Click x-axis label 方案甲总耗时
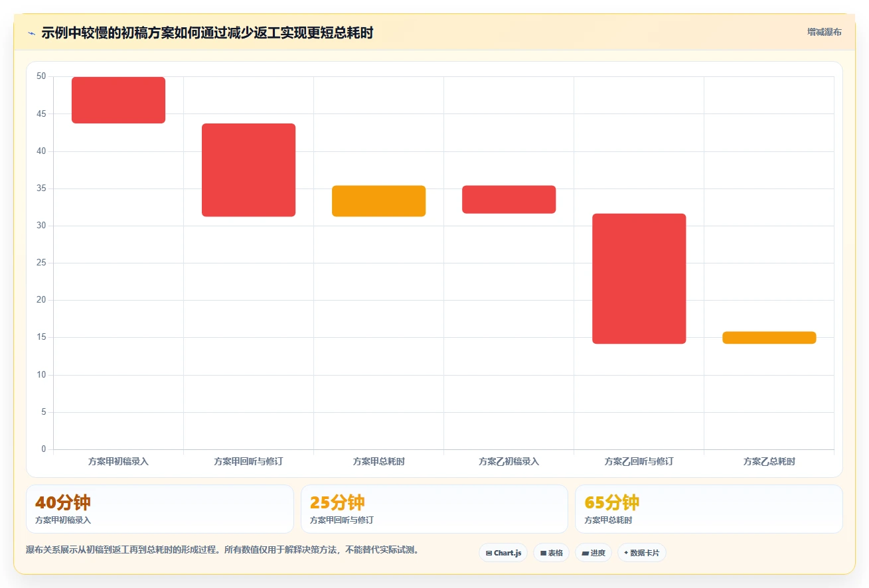869x588 pixels. coord(378,461)
